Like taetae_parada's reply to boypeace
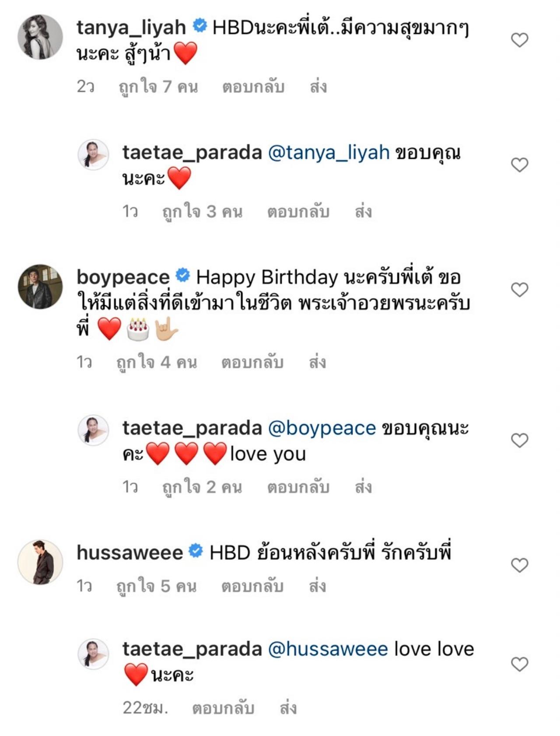 coord(519,440)
